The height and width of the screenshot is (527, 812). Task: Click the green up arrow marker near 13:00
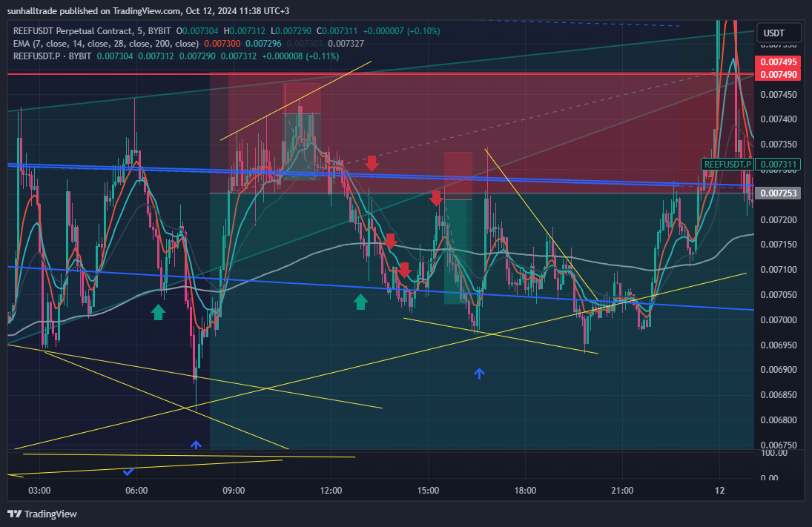[x=360, y=302]
